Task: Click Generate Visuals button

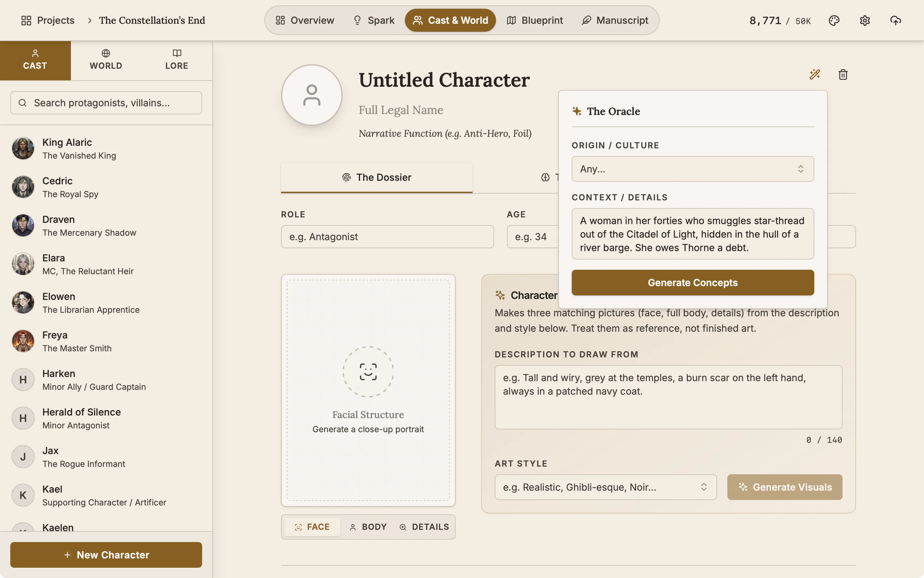Action: click(785, 487)
